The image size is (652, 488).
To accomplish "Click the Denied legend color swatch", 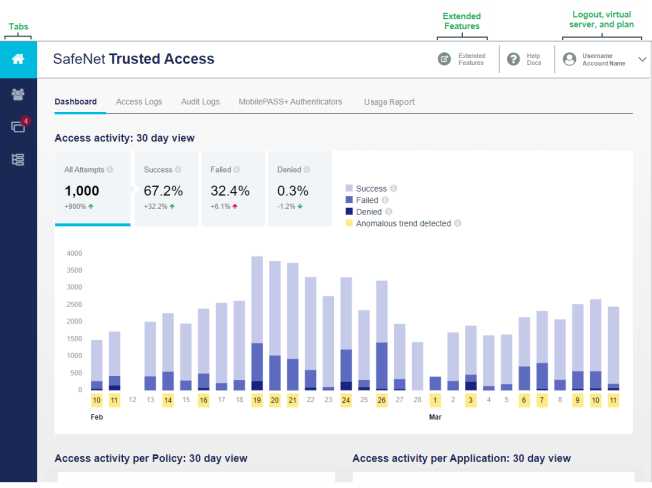I will tap(349, 212).
